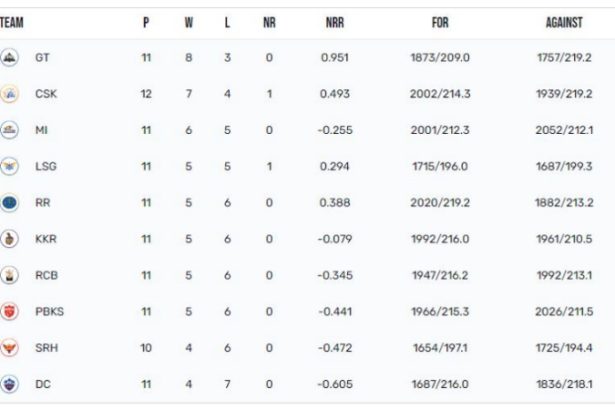Click the CSK team logo icon

(x=9, y=94)
